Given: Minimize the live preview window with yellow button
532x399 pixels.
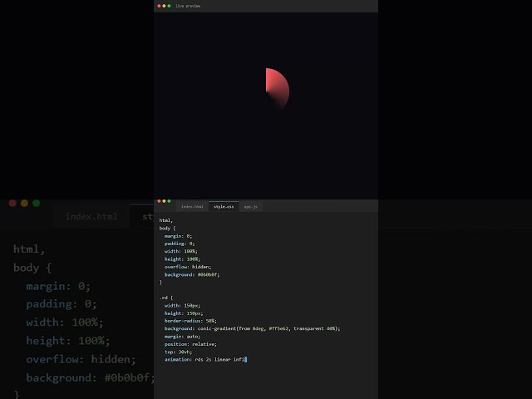Looking at the screenshot, I should coord(164,6).
